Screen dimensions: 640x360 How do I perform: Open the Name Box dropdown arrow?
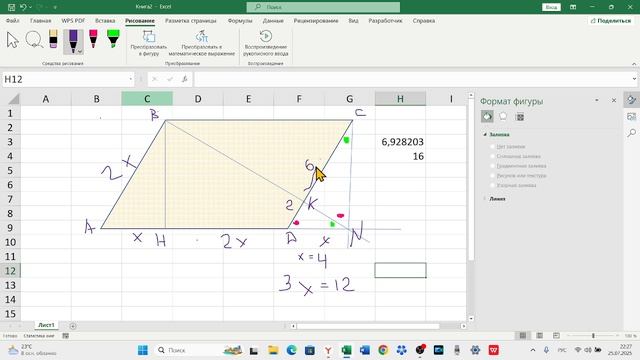click(131, 79)
